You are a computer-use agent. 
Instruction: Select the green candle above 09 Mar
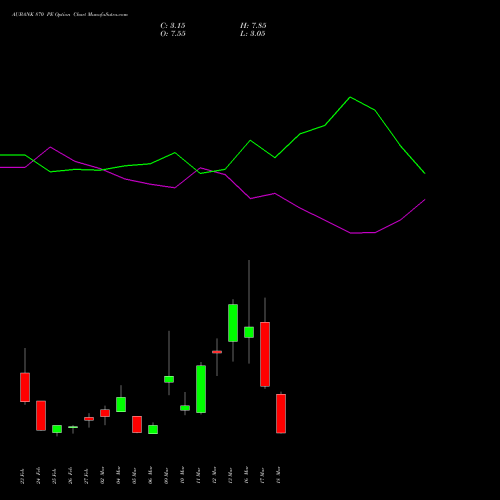click(169, 379)
